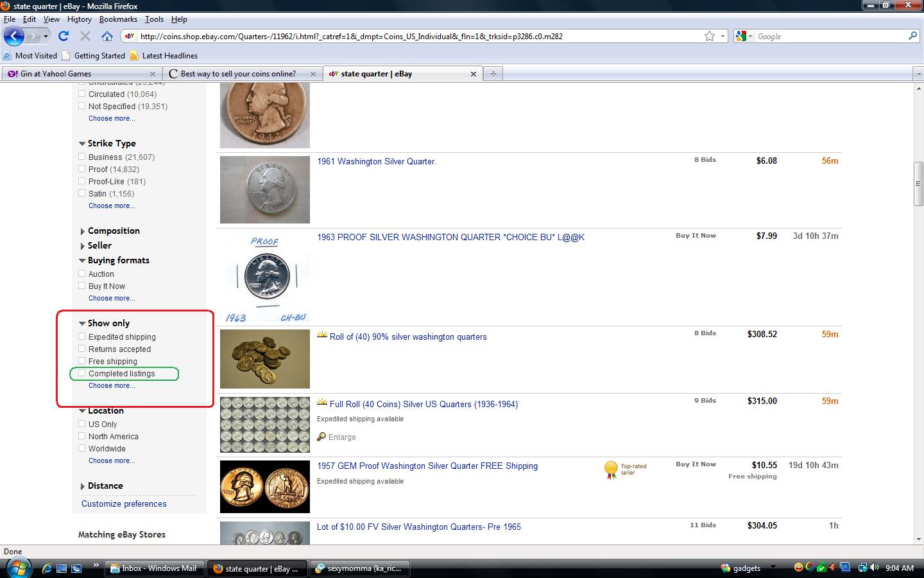Screen dimensions: 924x578
Task: Click the Google search magnifier icon
Action: pos(912,37)
